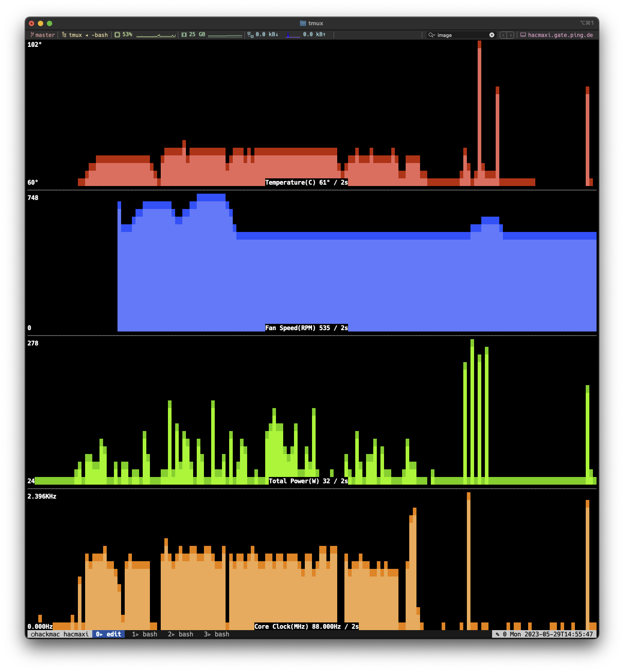Switch to tmux window 3 bash
Screen dimensions: 624x672
(x=217, y=634)
